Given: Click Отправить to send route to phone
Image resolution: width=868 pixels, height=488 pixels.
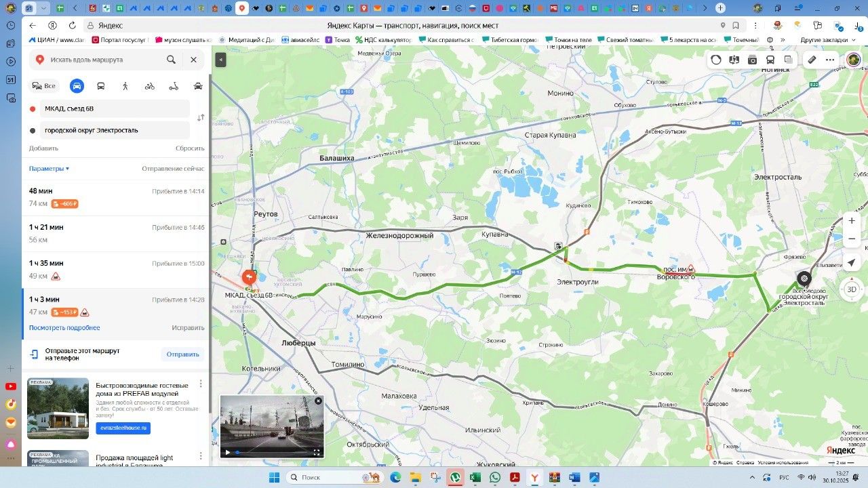Looking at the screenshot, I should 182,354.
